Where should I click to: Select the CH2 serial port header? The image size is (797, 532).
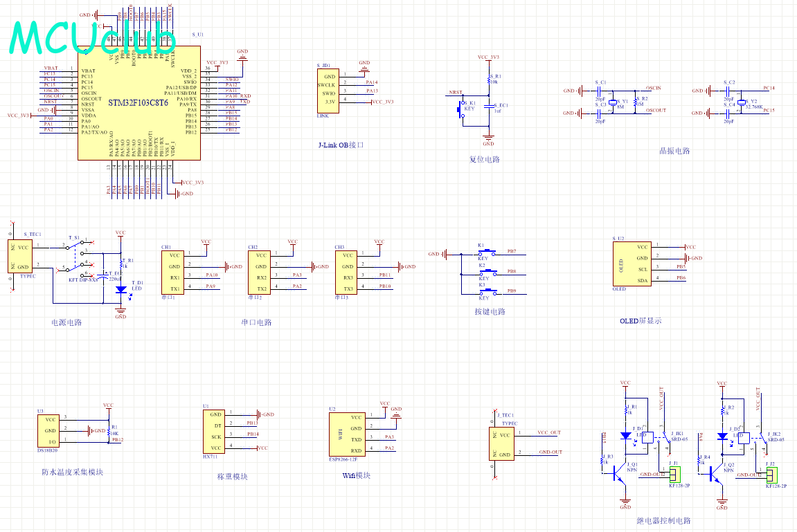pyautogui.click(x=259, y=272)
